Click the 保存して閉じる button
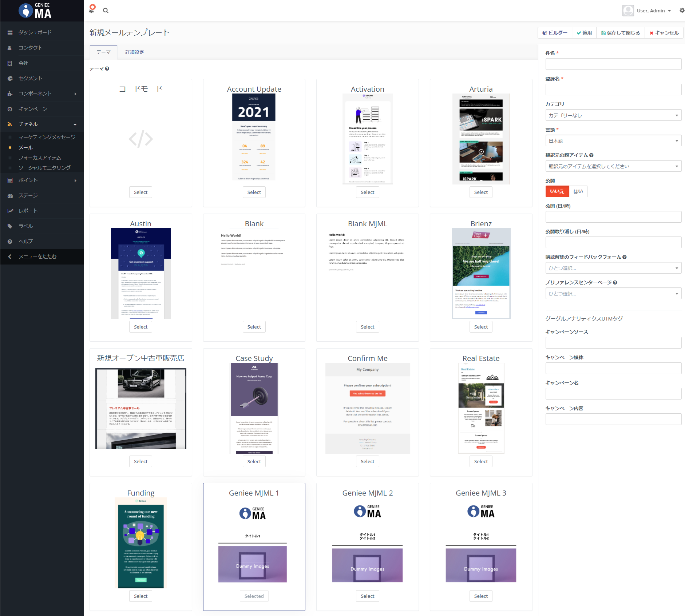This screenshot has width=685, height=616. (x=620, y=33)
